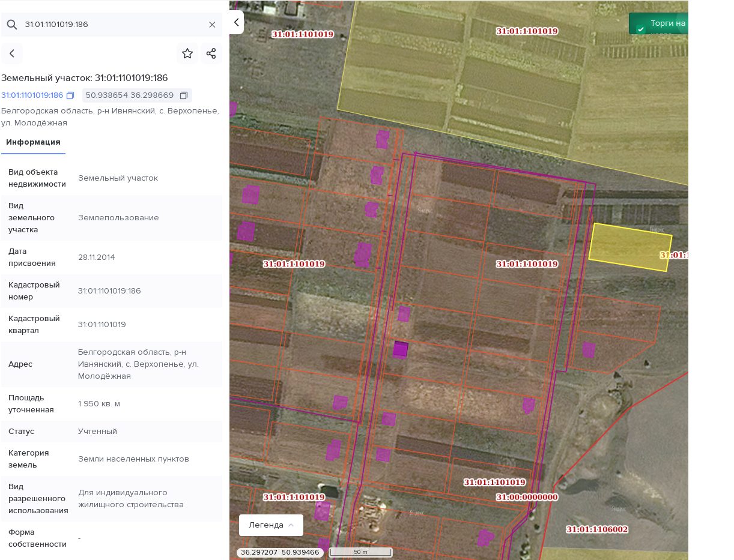The image size is (734, 560).
Task: Click the 31:00:0000000 cadastral label
Action: coord(527,497)
